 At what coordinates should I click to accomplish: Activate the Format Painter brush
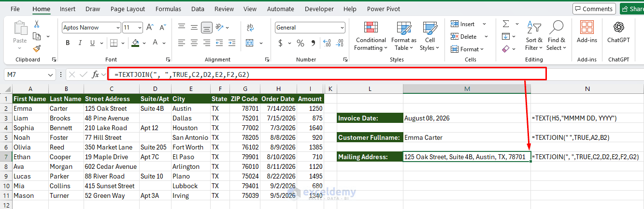(37, 48)
